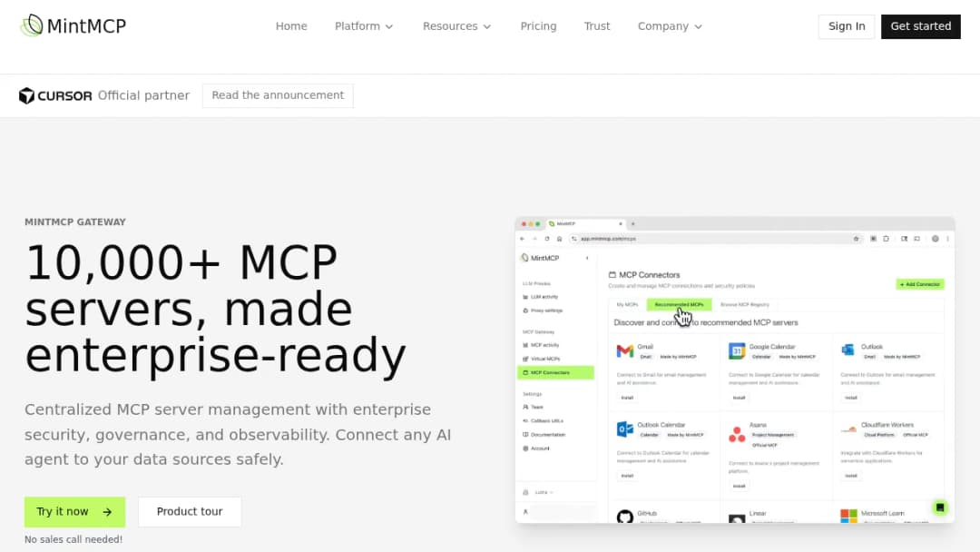Click the 'Official partner' text
Image resolution: width=980 pixels, height=552 pixels.
pyautogui.click(x=143, y=95)
